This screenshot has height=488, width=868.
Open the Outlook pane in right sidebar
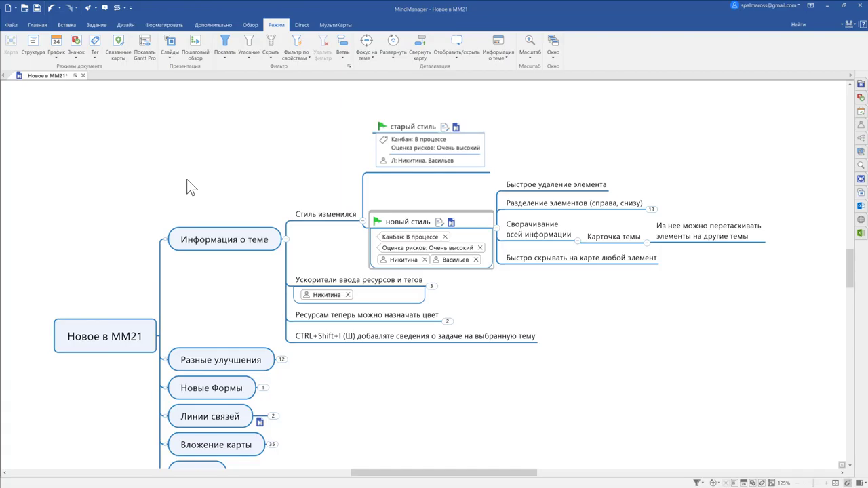(x=861, y=206)
